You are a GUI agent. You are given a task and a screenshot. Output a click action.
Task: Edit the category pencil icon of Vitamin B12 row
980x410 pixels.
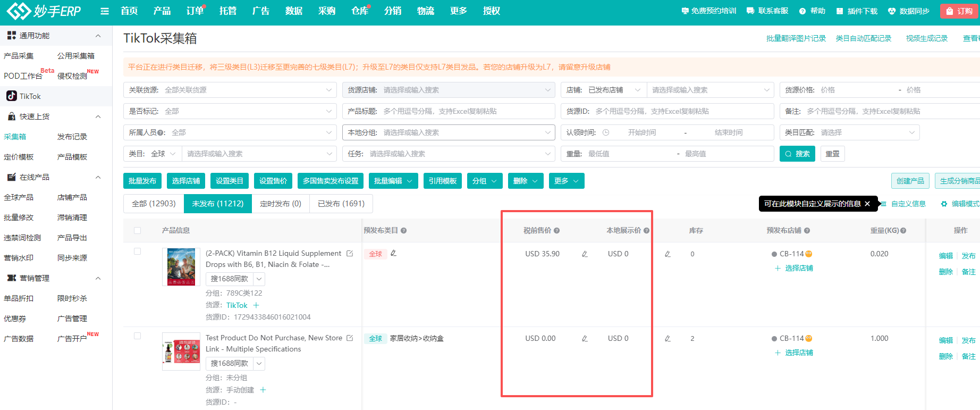point(393,253)
